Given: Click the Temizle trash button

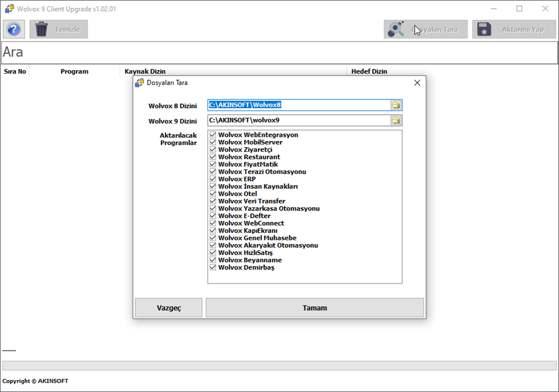Looking at the screenshot, I should [58, 29].
